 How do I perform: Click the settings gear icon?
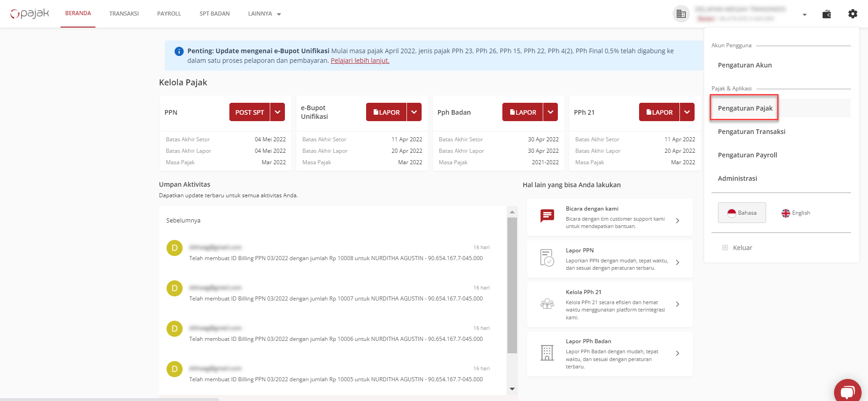(852, 14)
